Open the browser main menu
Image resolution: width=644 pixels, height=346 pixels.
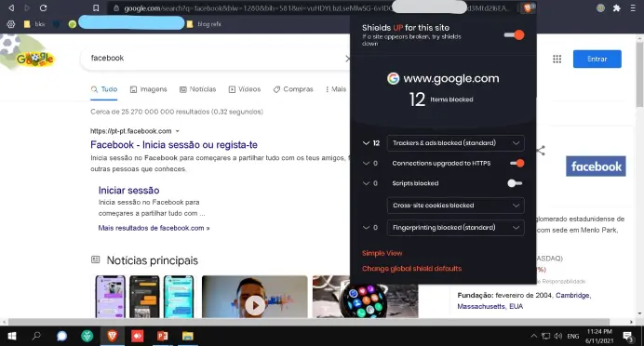tap(633, 7)
